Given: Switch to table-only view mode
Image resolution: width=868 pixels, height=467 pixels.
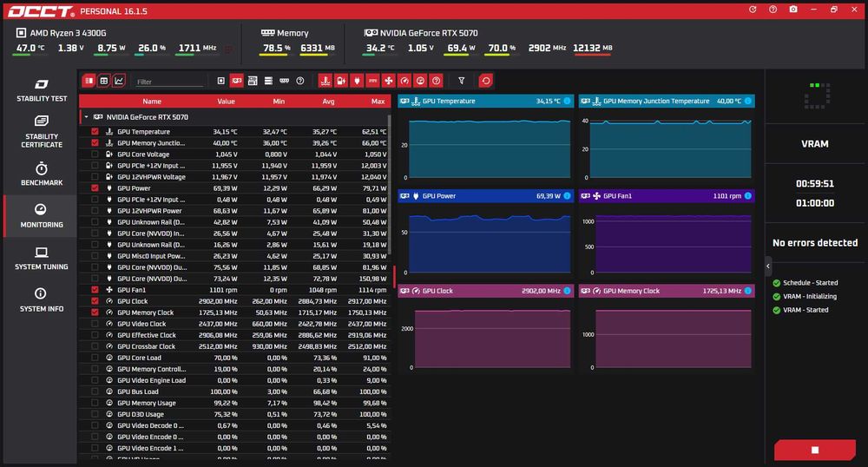Looking at the screenshot, I should point(103,81).
